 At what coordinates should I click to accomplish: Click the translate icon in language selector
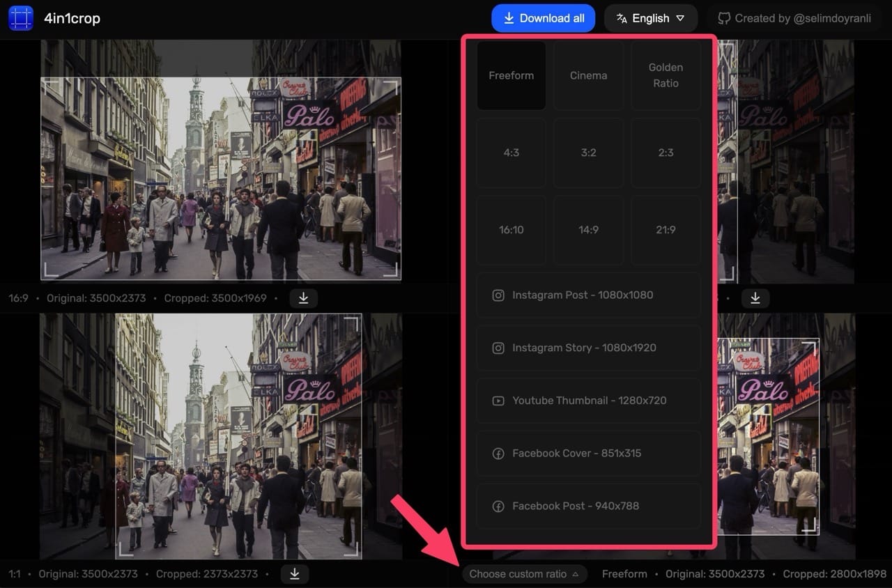[x=622, y=18]
